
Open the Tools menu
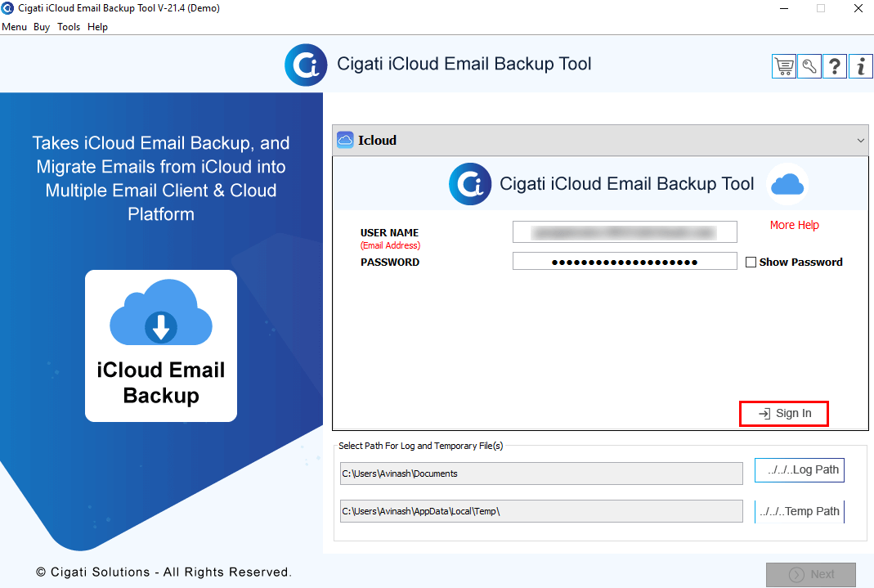69,27
